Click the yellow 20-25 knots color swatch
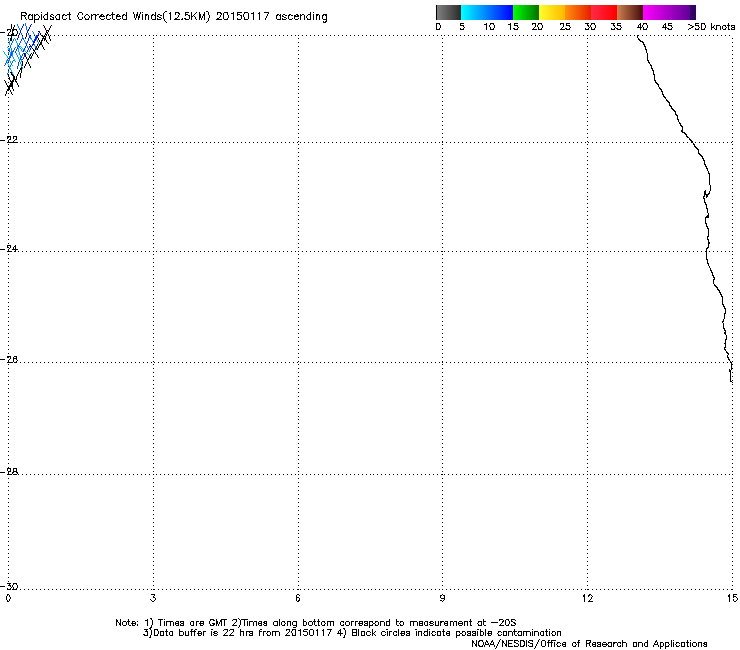 552,12
